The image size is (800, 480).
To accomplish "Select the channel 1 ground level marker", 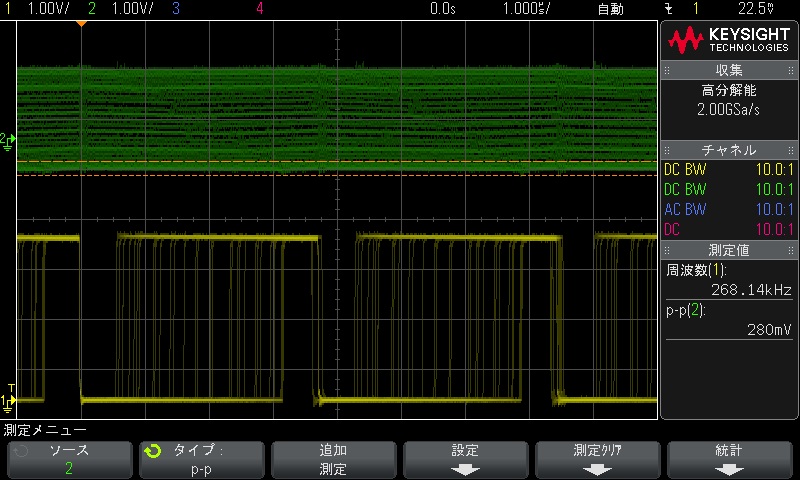I will (x=7, y=402).
